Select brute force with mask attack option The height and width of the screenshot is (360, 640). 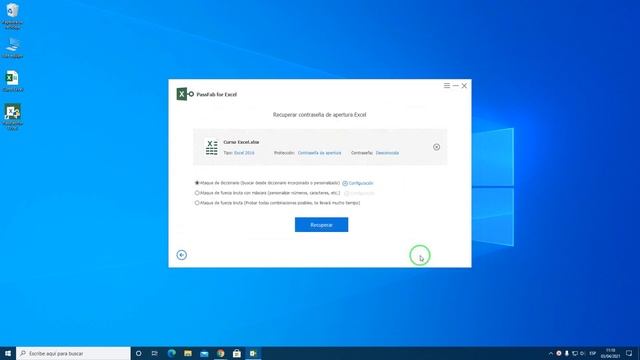click(x=197, y=193)
